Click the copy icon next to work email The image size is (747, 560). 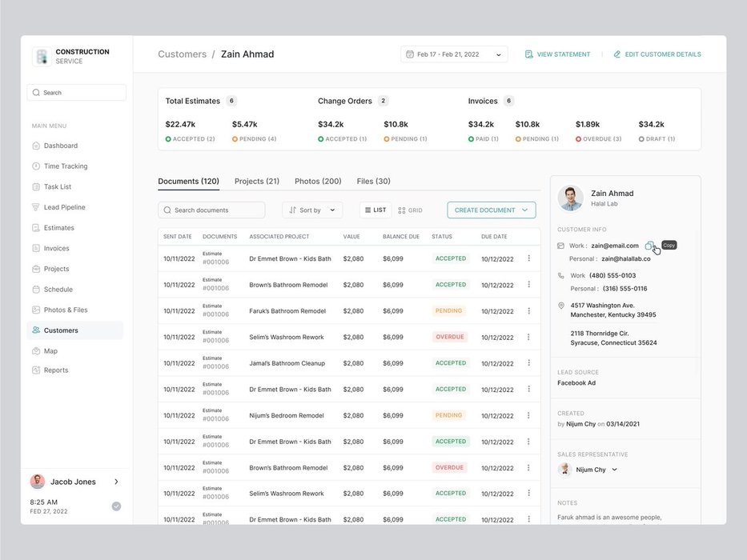click(649, 246)
